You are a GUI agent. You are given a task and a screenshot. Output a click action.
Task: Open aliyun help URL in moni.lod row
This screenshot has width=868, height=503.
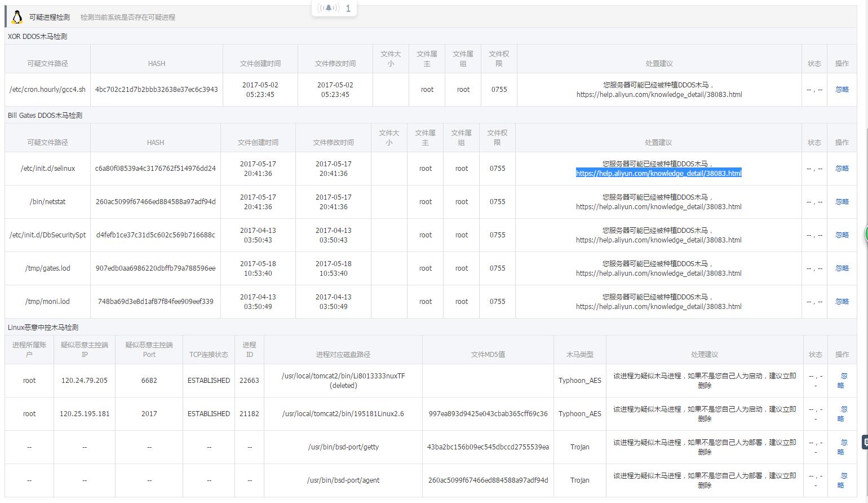point(658,307)
